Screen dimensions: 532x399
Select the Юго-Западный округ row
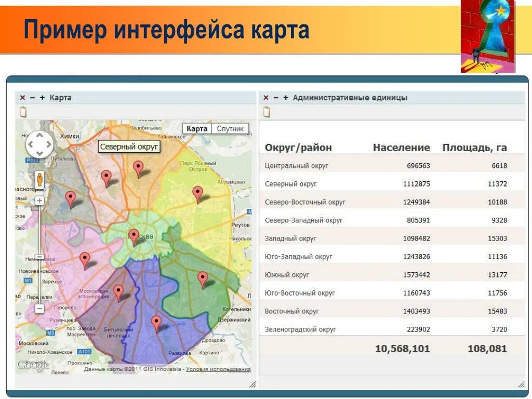tap(392, 257)
